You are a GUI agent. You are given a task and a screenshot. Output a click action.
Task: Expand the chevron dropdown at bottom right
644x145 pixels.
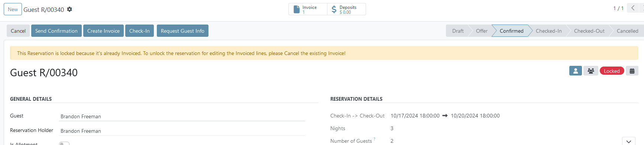click(x=628, y=141)
